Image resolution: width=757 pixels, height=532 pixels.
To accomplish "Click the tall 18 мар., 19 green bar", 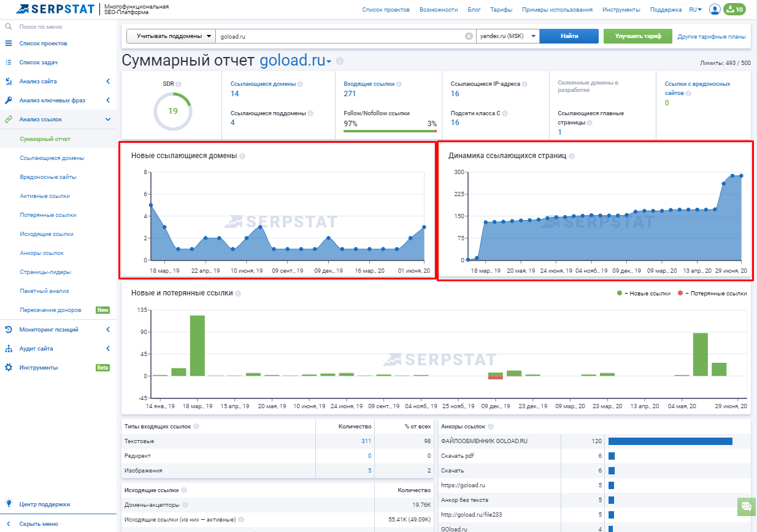I will 197,346.
